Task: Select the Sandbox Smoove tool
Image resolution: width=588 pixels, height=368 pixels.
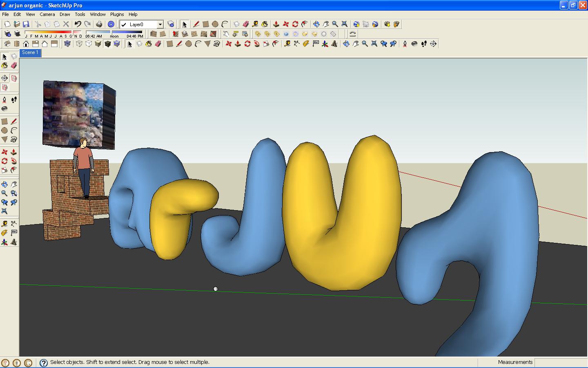Action: click(175, 34)
